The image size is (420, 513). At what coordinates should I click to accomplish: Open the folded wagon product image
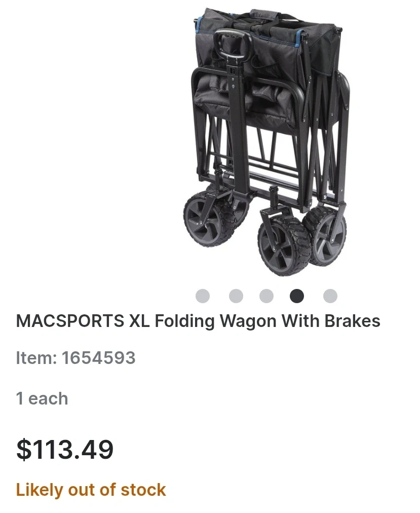coord(266,141)
